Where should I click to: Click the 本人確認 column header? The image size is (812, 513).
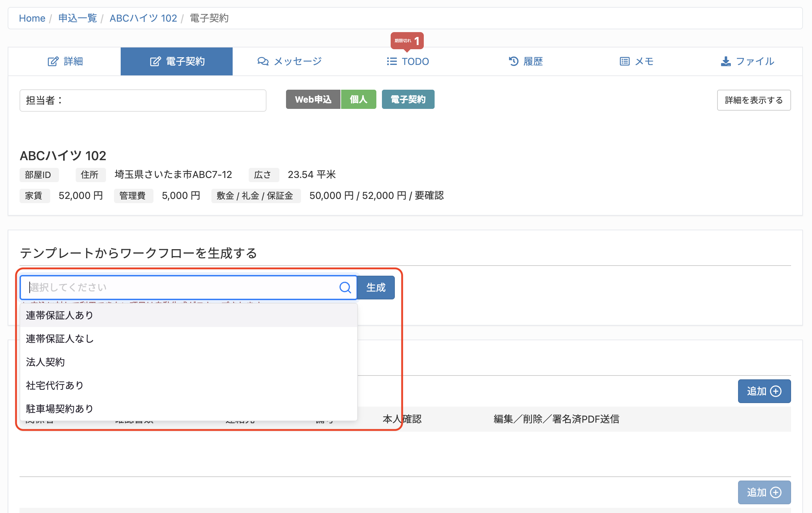402,419
